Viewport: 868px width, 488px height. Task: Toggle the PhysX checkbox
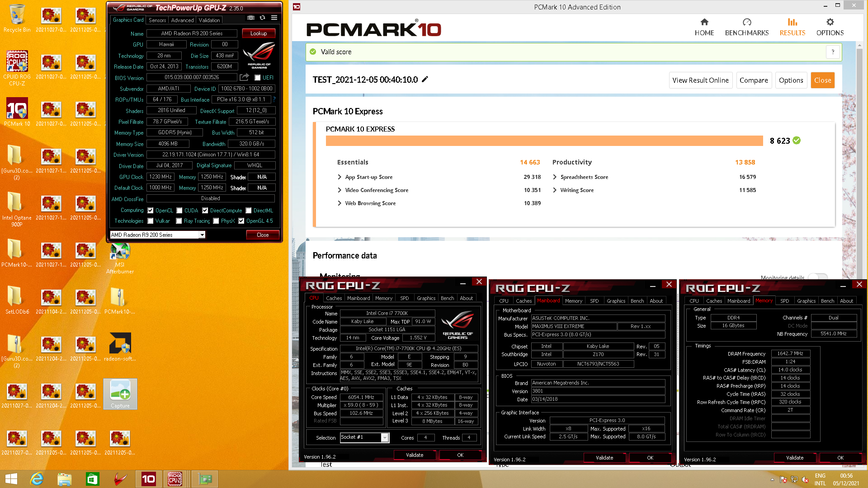[216, 221]
